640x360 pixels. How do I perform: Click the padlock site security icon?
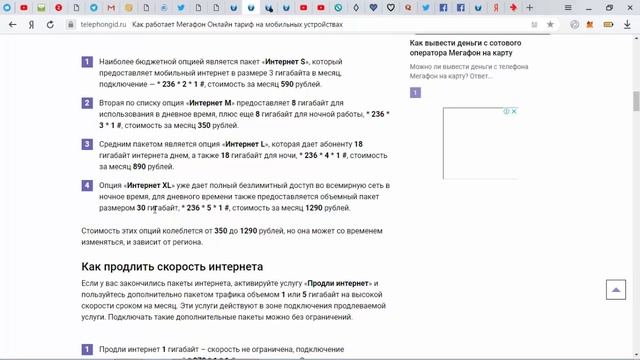[x=71, y=24]
